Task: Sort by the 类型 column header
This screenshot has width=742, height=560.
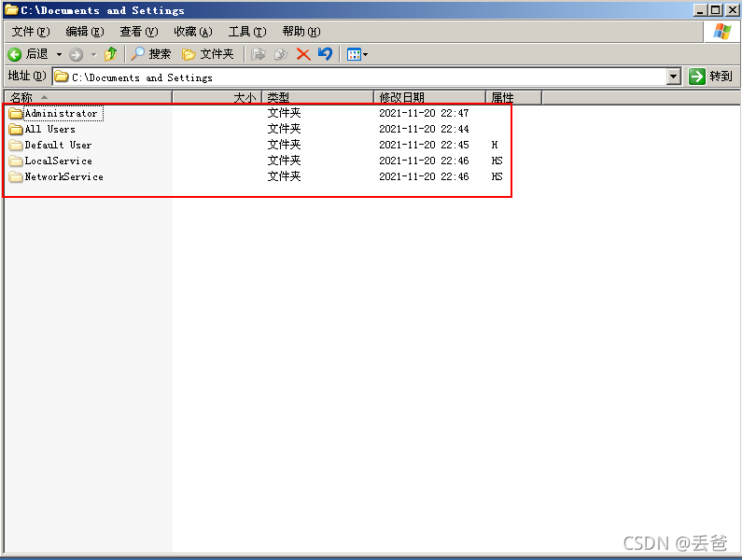Action: [318, 97]
